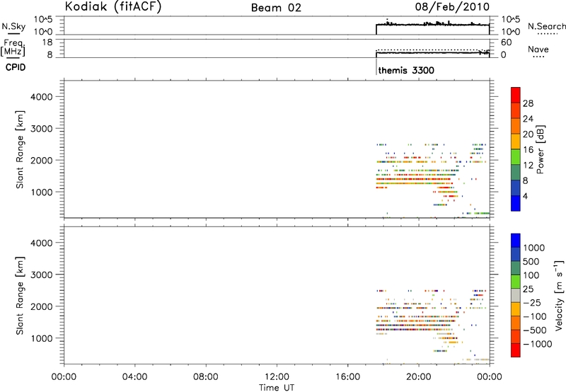Click the '20:00' time tick label
The image size is (566, 392).
pos(419,377)
